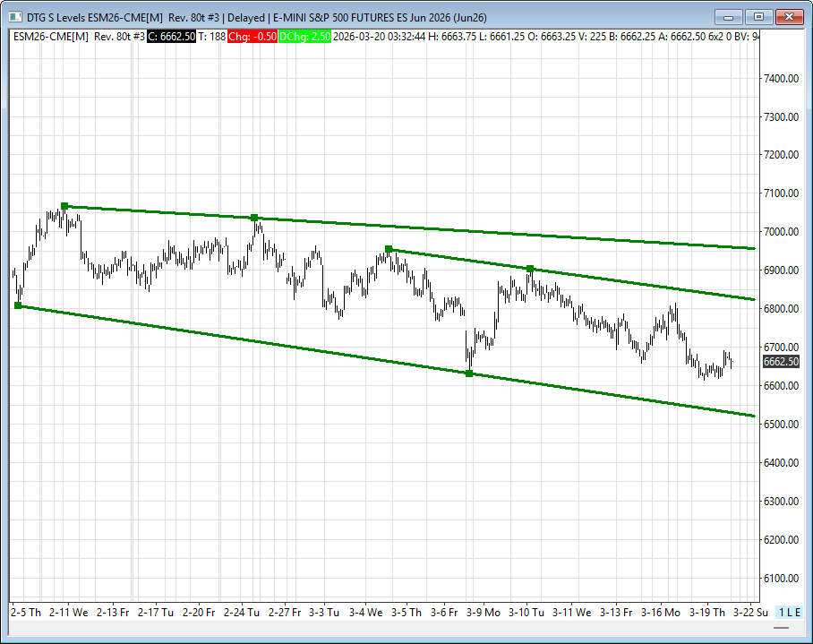Click the highlighted 6662.50 last price marker on the price axis
The image size is (813, 644).
[781, 362]
